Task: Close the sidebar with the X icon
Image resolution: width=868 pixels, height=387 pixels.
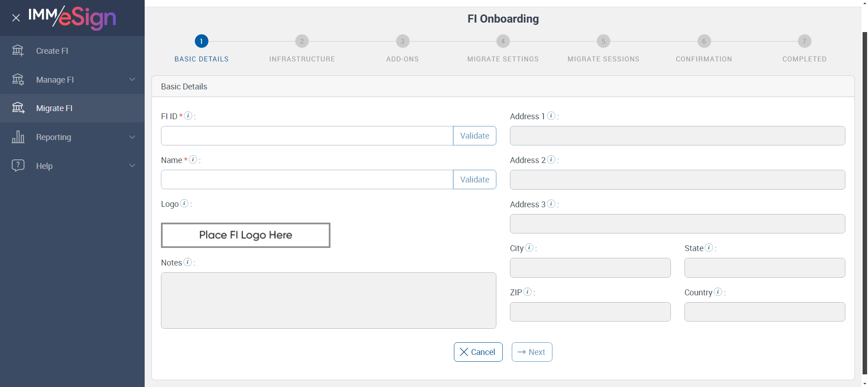Action: [x=16, y=18]
